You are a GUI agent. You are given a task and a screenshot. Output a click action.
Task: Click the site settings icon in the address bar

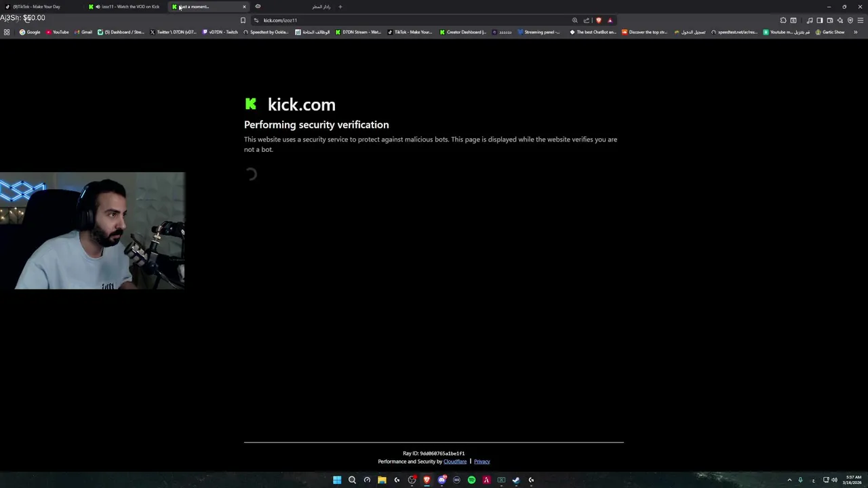pos(256,20)
